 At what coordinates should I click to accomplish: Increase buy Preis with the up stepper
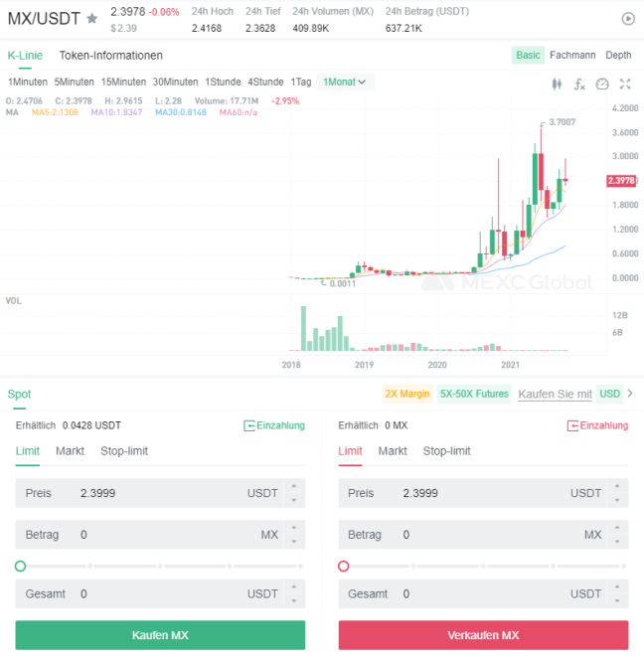(294, 486)
